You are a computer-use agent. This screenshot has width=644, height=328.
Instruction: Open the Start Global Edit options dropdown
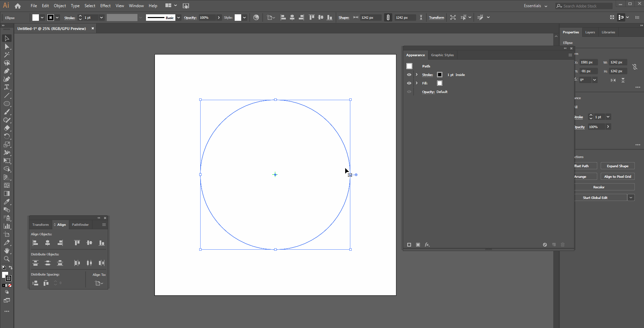(x=631, y=198)
